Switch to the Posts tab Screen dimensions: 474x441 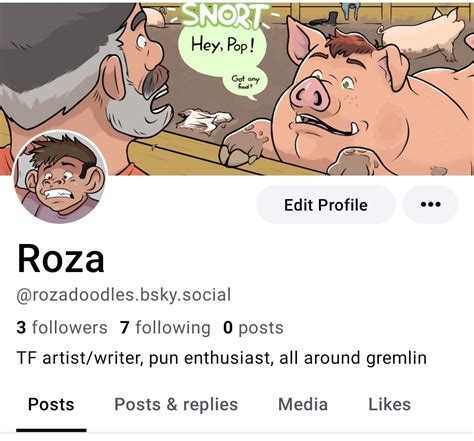tap(51, 404)
